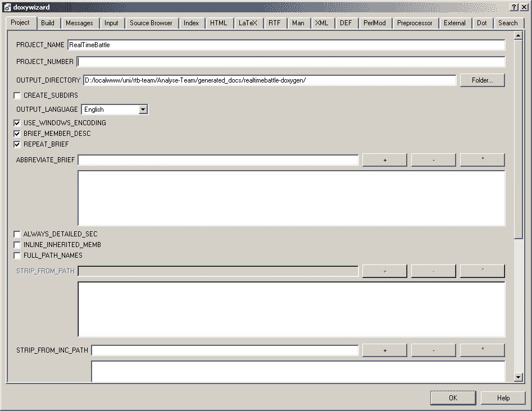Click the minus button for ABBREVIATE_BRIEF
This screenshot has height=411, width=532.
(434, 160)
